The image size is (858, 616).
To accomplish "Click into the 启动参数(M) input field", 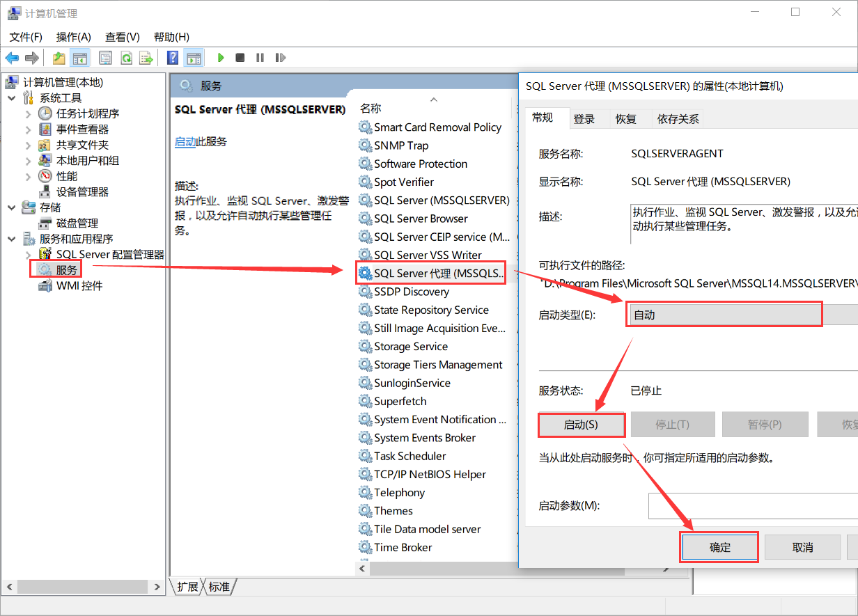I will [753, 506].
